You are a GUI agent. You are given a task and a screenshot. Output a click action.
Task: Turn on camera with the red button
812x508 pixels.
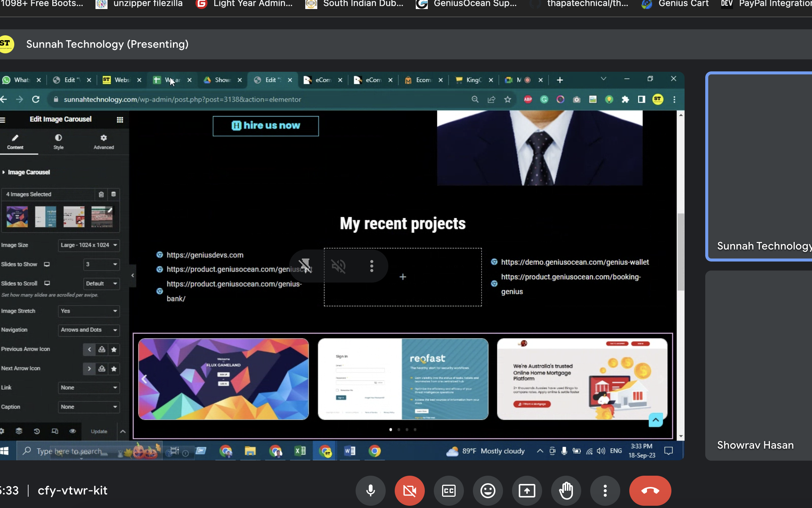pos(409,491)
